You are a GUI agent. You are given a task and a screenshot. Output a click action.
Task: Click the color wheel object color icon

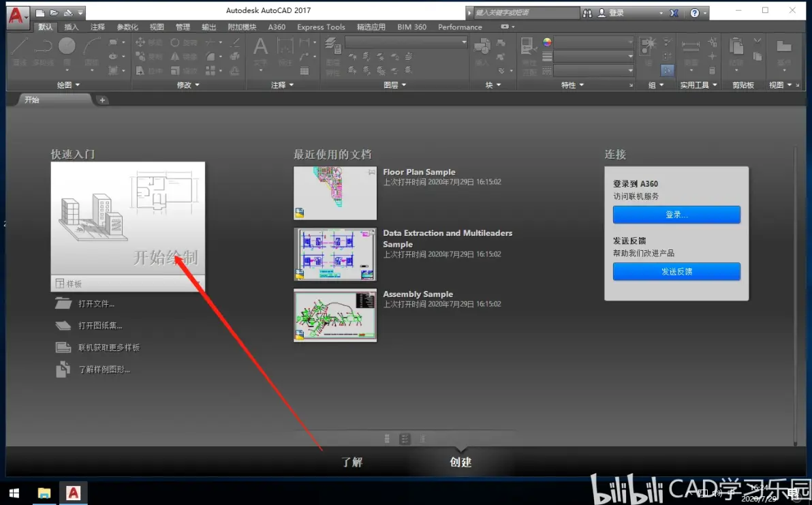[548, 42]
